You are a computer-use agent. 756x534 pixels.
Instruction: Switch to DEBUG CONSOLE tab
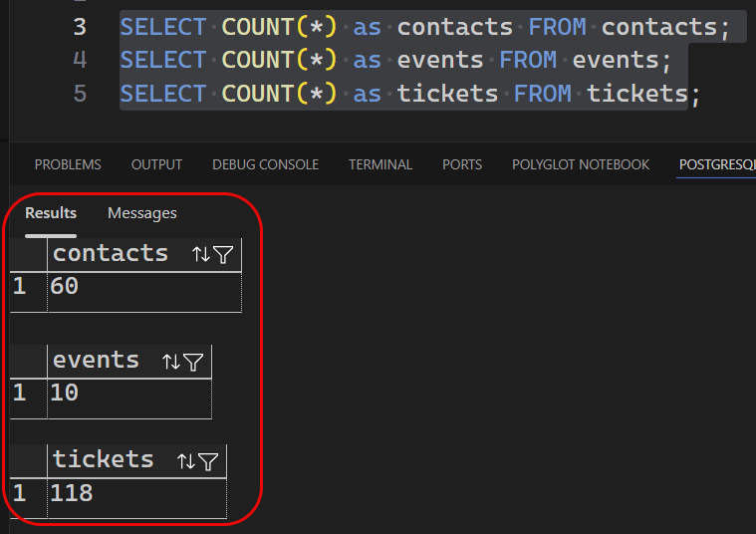pyautogui.click(x=265, y=164)
